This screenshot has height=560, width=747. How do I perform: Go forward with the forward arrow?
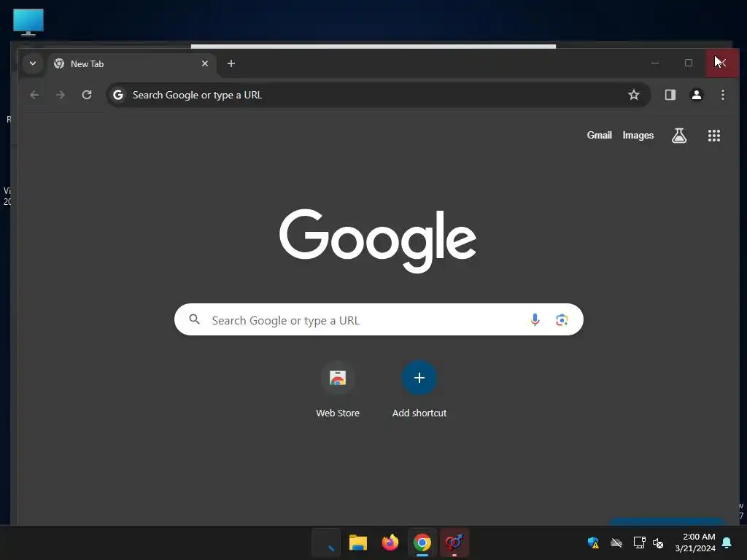(60, 95)
